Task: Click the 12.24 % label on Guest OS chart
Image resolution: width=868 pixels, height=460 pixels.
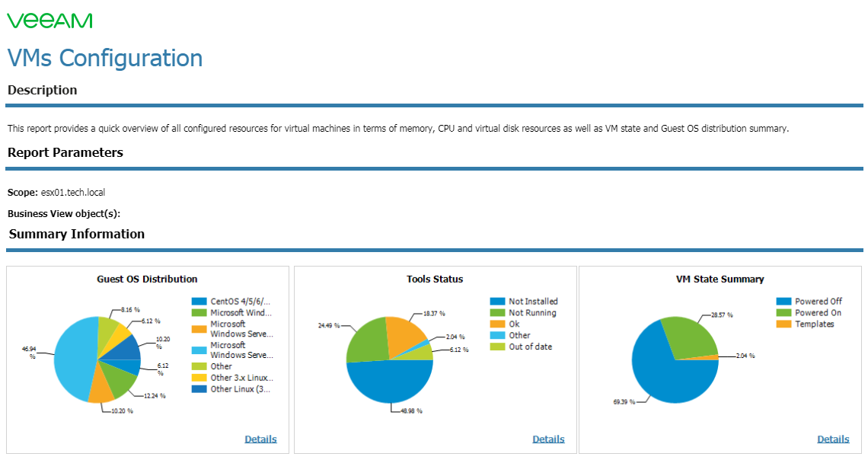Action: (x=155, y=396)
